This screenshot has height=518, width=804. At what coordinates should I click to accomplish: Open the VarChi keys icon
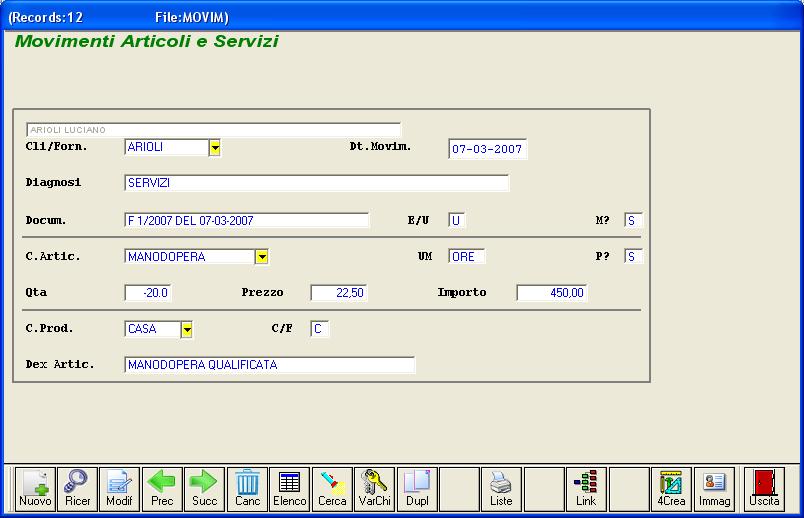[375, 489]
